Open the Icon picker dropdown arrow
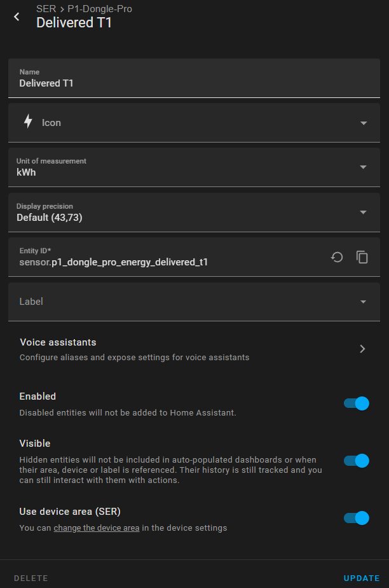Viewport: 389px width, 588px height. click(363, 123)
